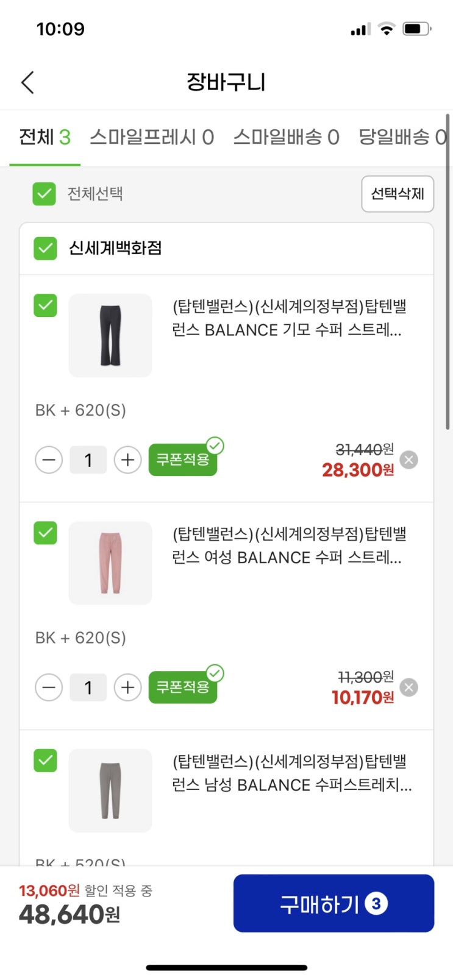Edit quantity field of the pink pants
Viewport: 453px width, 980px height.
(x=88, y=687)
